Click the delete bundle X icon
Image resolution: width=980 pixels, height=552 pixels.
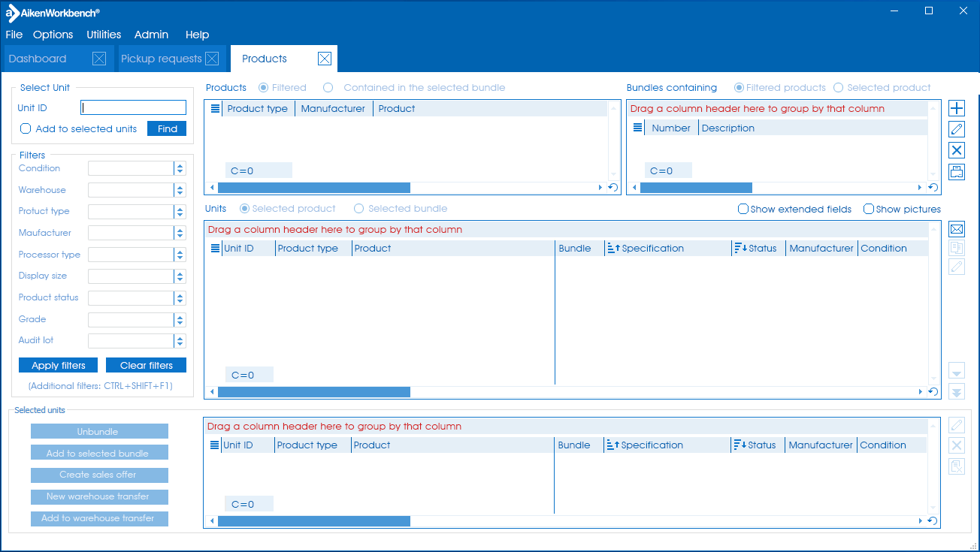[957, 150]
